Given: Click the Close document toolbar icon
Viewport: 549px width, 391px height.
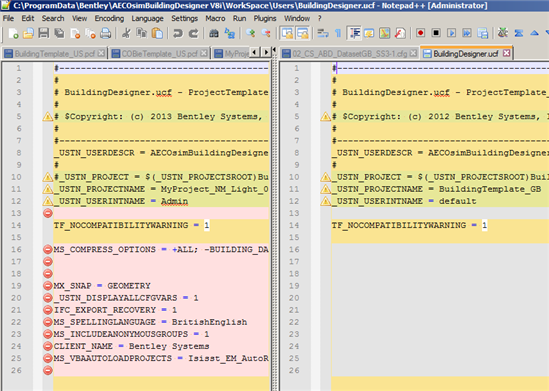Looking at the screenshot, I should [x=75, y=33].
